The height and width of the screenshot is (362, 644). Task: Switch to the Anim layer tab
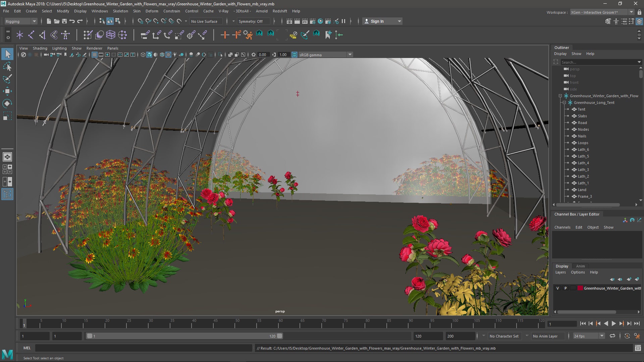click(580, 266)
